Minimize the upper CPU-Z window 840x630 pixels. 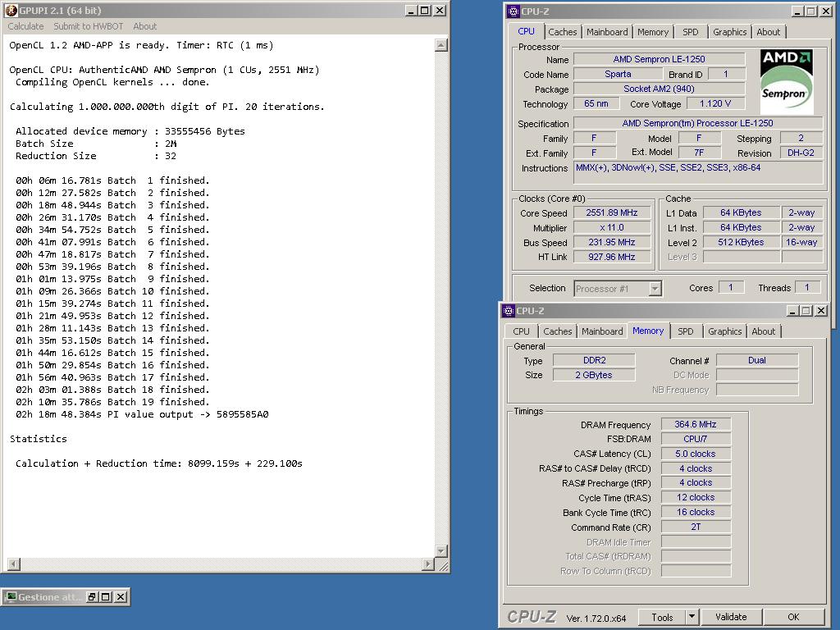[797, 11]
